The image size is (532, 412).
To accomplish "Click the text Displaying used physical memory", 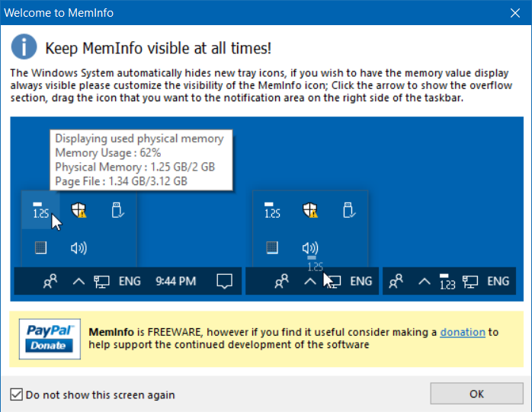I will (x=139, y=139).
